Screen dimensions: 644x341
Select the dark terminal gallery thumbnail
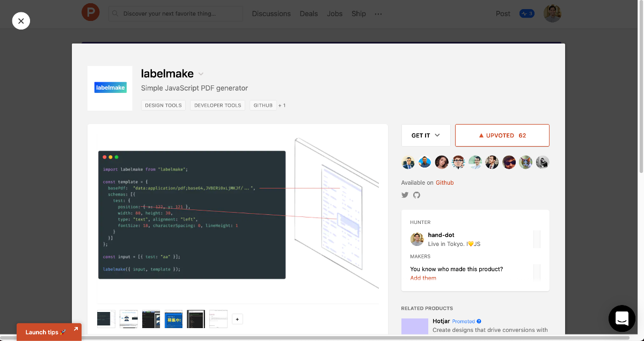tap(196, 319)
